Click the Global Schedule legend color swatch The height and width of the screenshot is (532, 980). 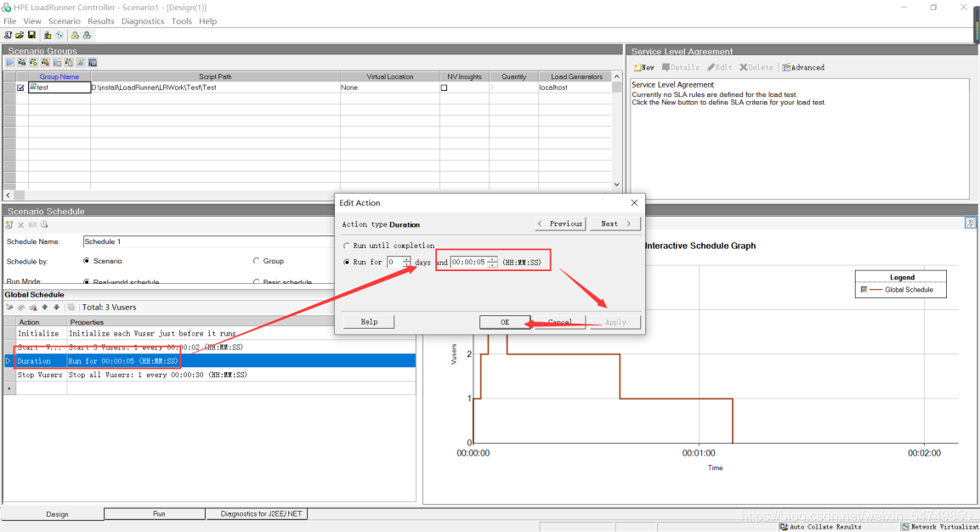tap(864, 290)
